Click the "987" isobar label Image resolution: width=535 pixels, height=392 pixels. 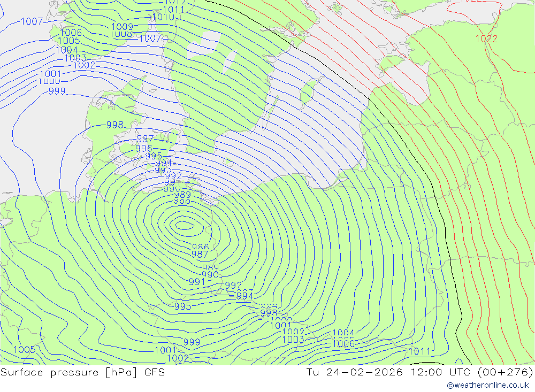[x=200, y=254]
